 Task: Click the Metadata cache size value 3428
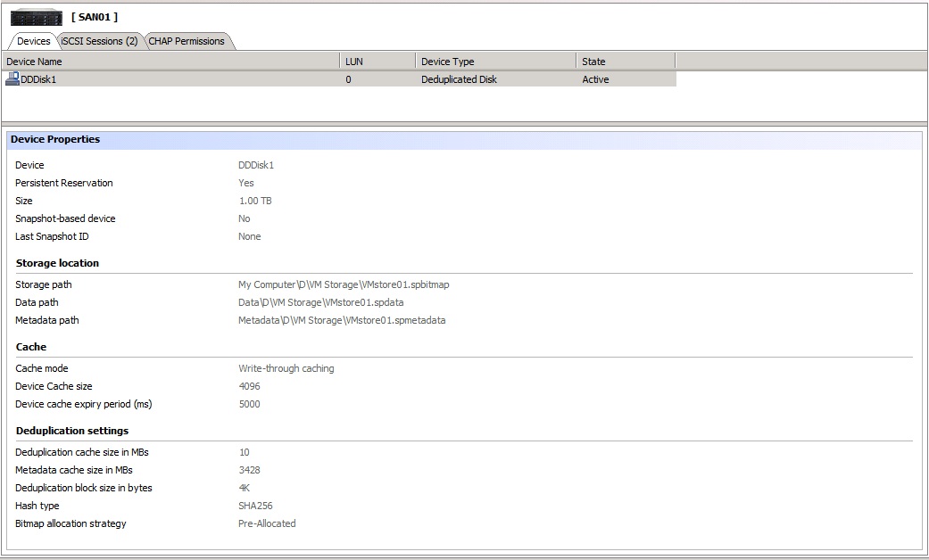tap(250, 470)
